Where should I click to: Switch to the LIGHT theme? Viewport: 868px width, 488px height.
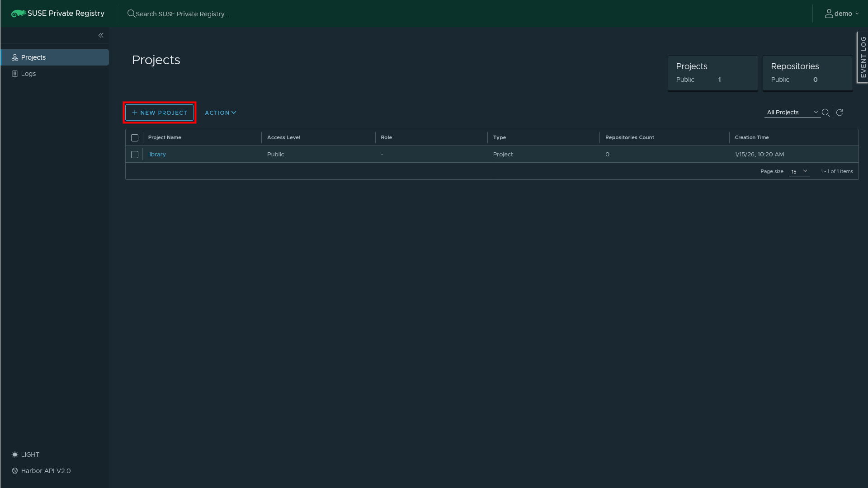coord(30,455)
